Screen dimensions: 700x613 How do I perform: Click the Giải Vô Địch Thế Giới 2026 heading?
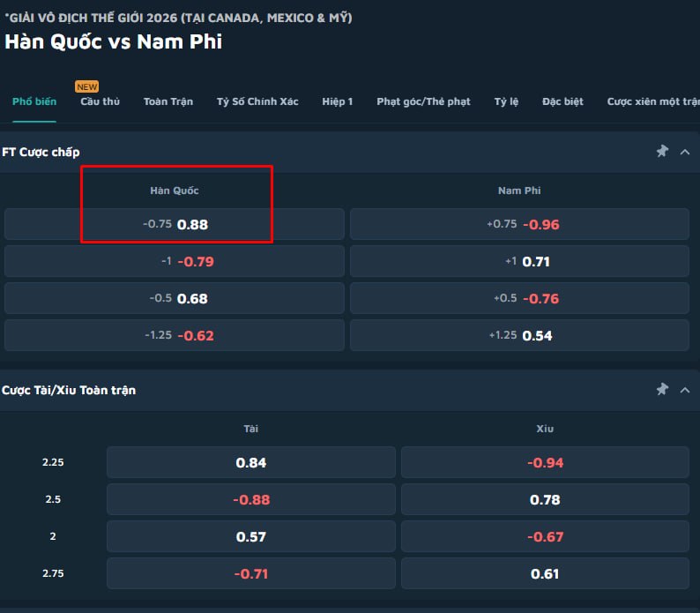179,18
